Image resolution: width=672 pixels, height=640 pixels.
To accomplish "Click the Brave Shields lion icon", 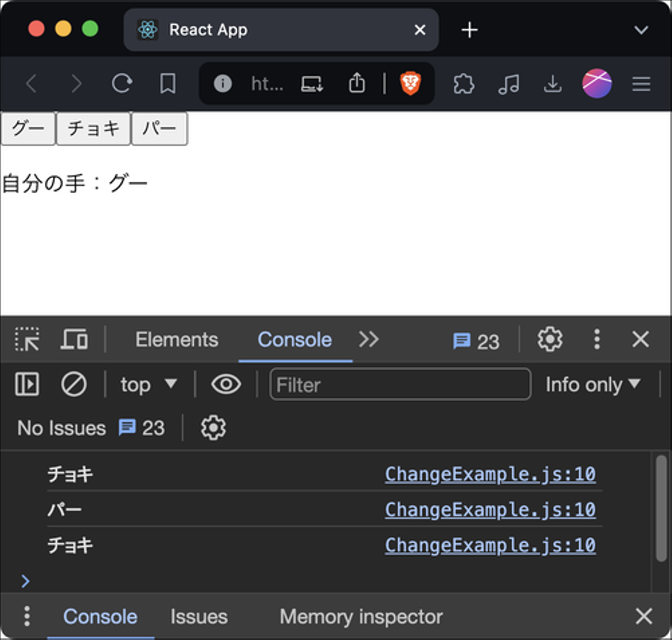I will pos(410,84).
